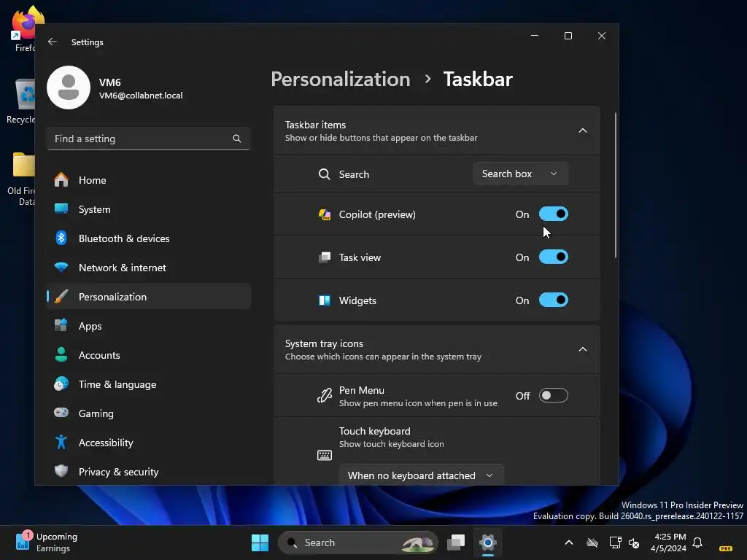747x560 pixels.
Task: Click the Privacy & security shield icon
Action: point(61,471)
